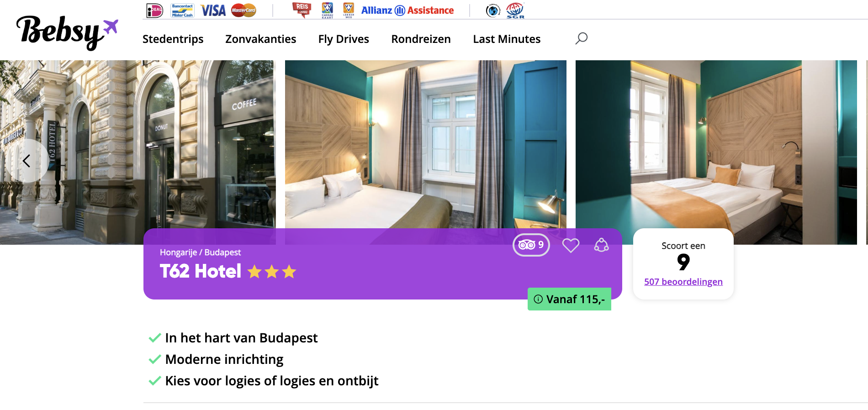Screen dimensions: 868x410
Task: Open the Stedentrips menu
Action: click(x=173, y=39)
